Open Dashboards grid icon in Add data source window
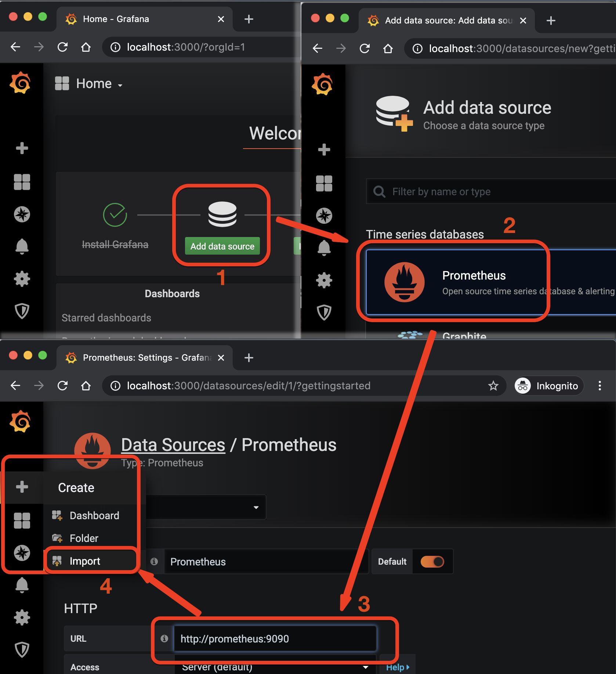Screen dimensions: 616x674 324,183
